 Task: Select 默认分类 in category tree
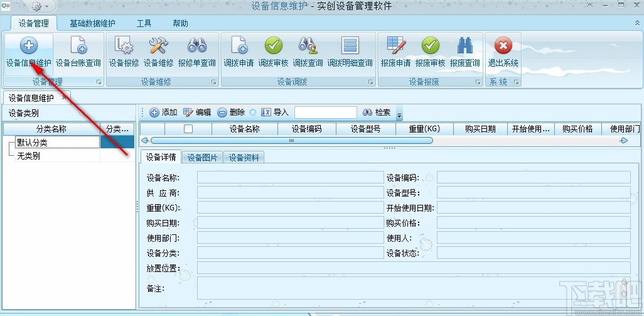(x=57, y=142)
